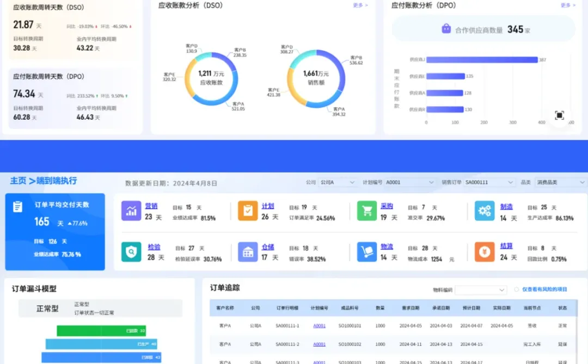The image size is (588, 364).
Task: Open the 结算 link
Action: point(506,246)
